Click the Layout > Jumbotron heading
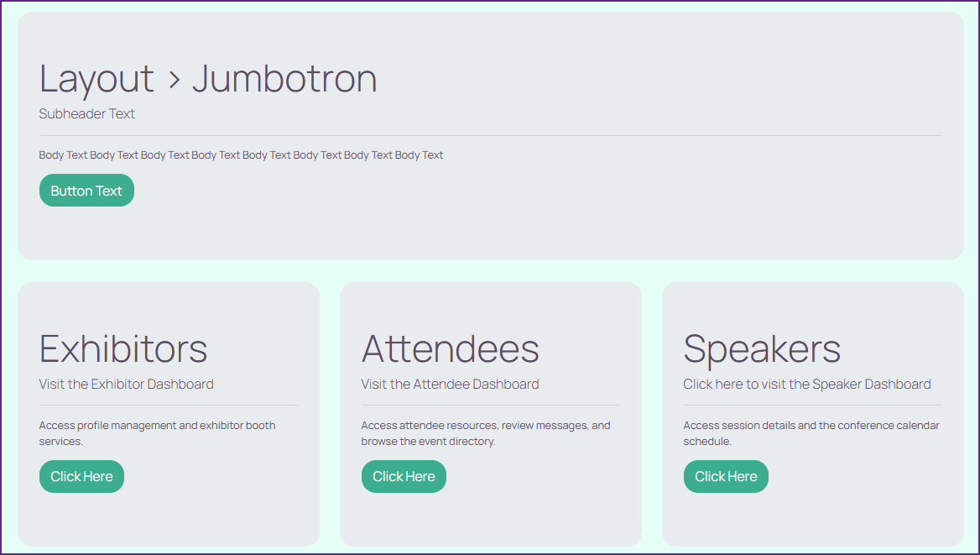This screenshot has height=555, width=980. tap(208, 79)
